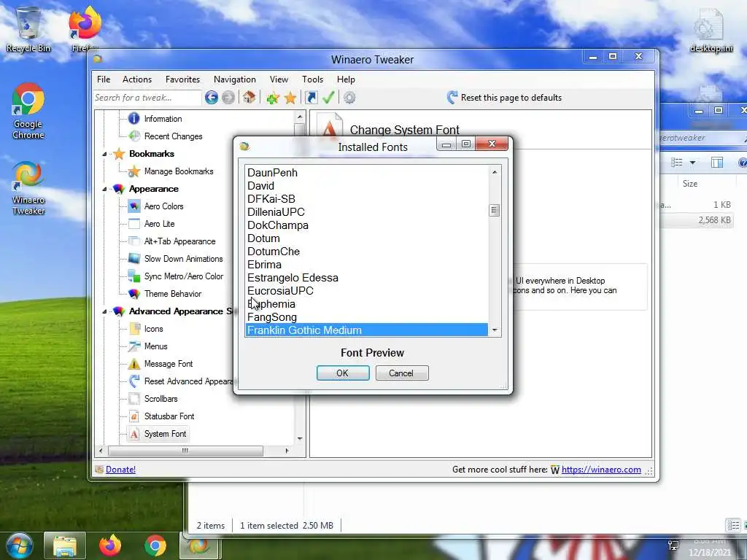Select DilleniaUPC font in list
This screenshot has height=560, width=747.
pyautogui.click(x=366, y=212)
